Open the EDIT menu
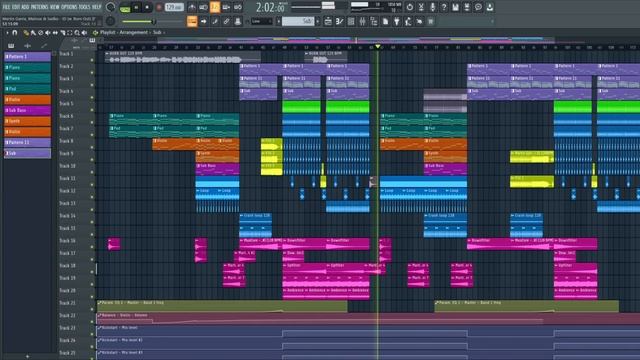Screen dimensions: 640x360 pos(16,7)
